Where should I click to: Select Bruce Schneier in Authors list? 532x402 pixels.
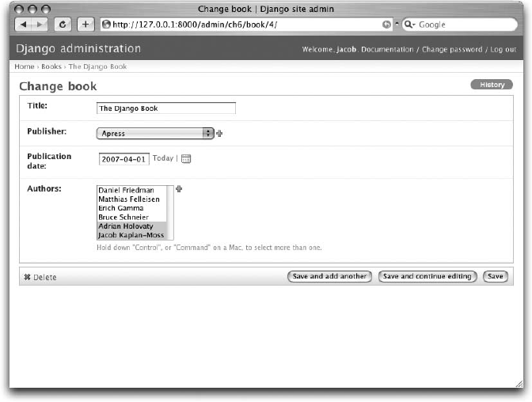(131, 217)
